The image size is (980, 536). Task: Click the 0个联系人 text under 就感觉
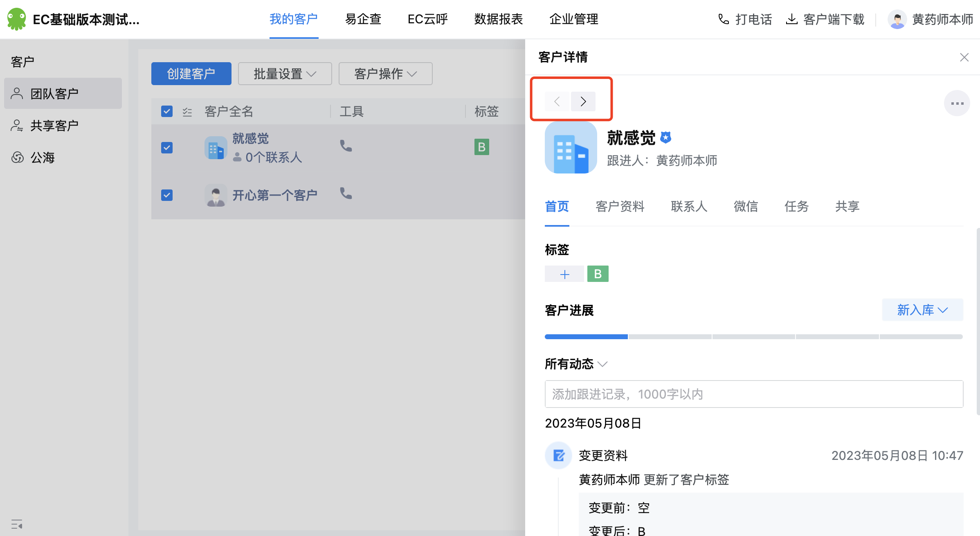pos(274,157)
